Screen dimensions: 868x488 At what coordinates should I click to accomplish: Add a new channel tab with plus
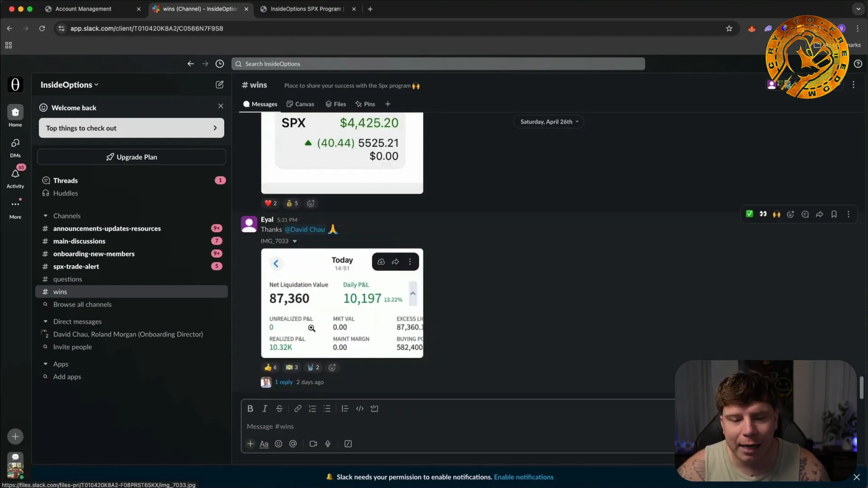pos(388,104)
